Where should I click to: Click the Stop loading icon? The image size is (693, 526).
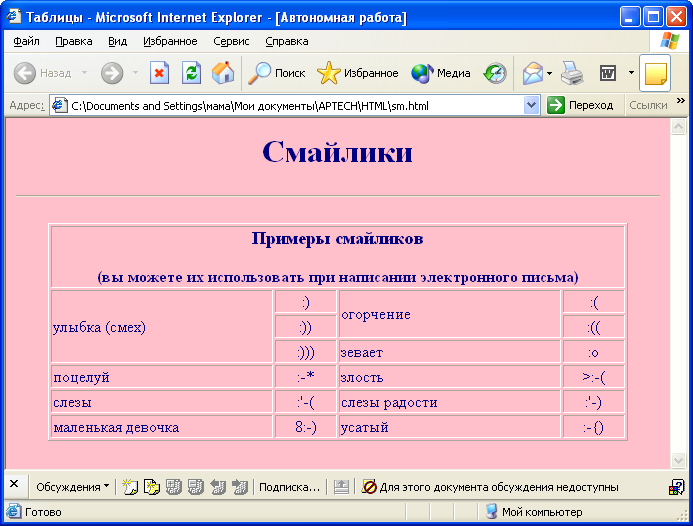159,73
